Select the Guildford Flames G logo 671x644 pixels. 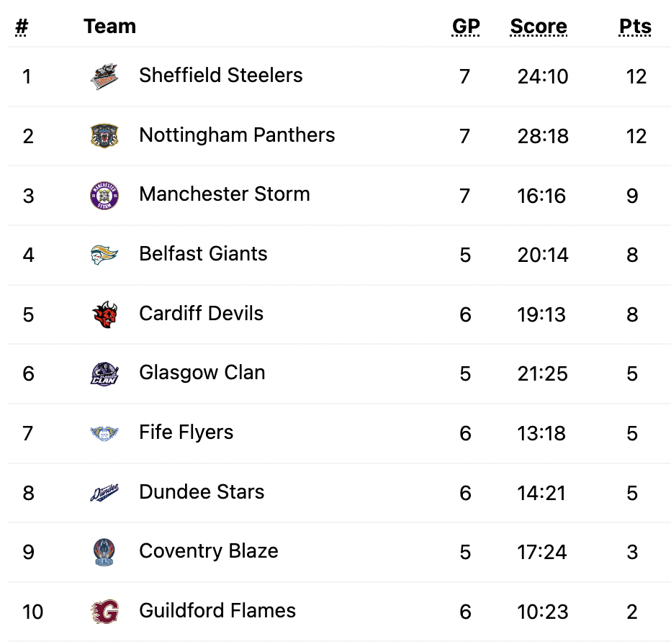104,612
